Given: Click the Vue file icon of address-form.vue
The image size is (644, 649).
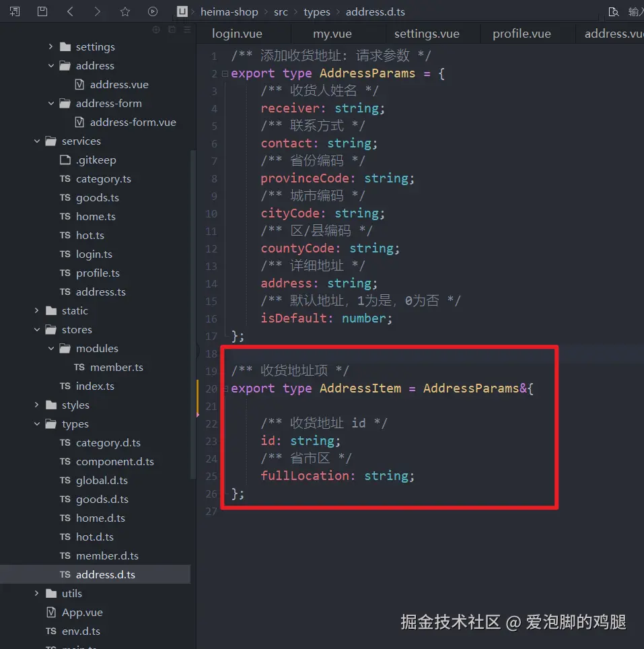Looking at the screenshot, I should 79,122.
